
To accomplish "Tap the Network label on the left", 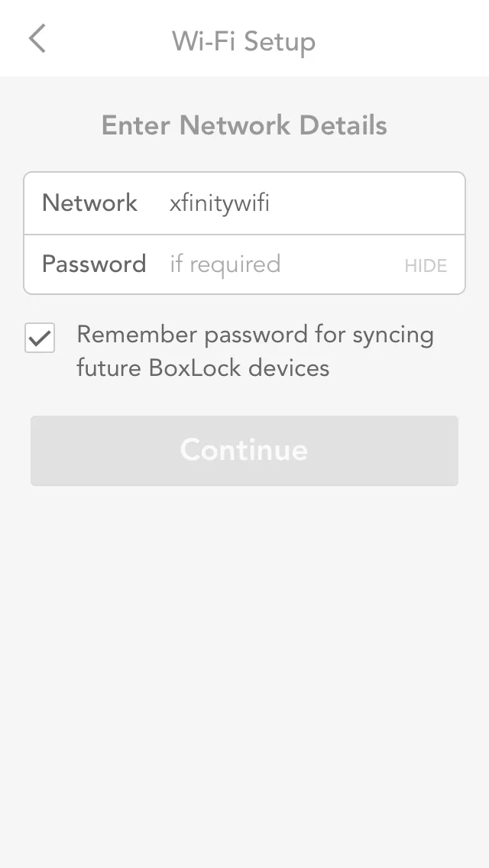I will 89,202.
